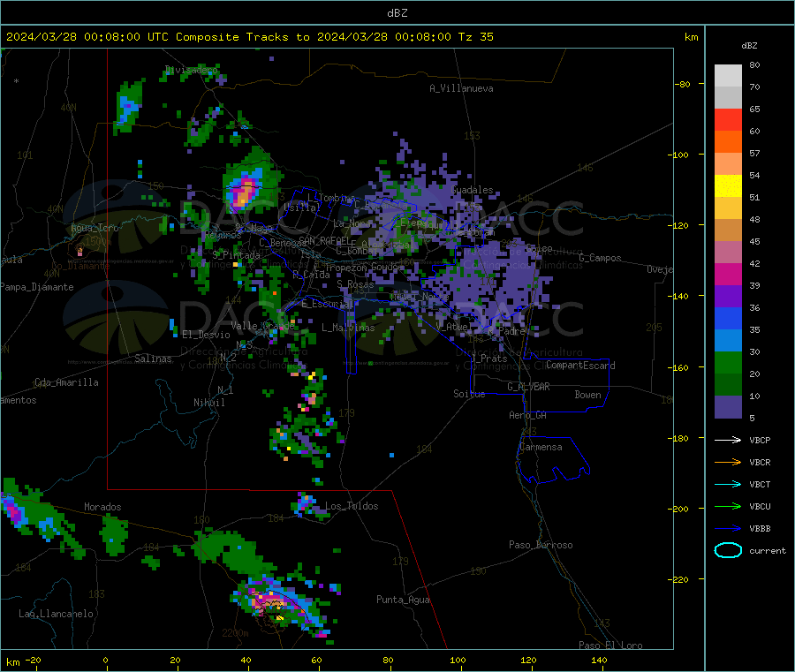Click the 'CompantEscard' map label
795x672 pixels.
[x=580, y=366]
